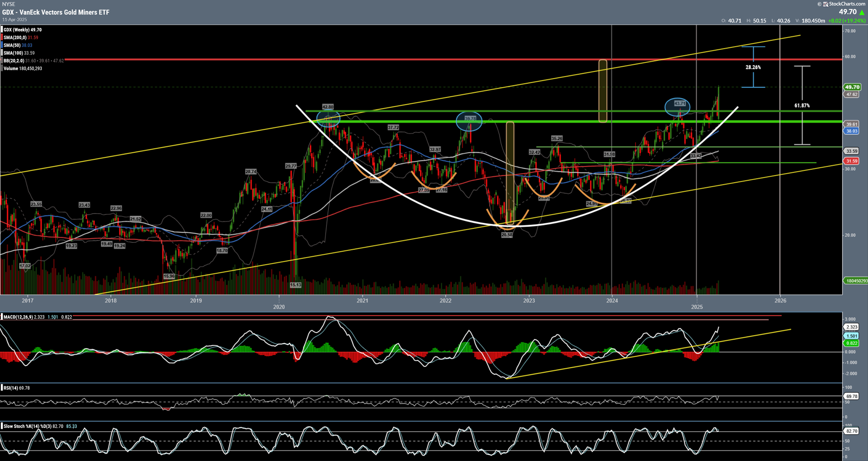Click the 2017 year marker on the time axis

click(28, 301)
